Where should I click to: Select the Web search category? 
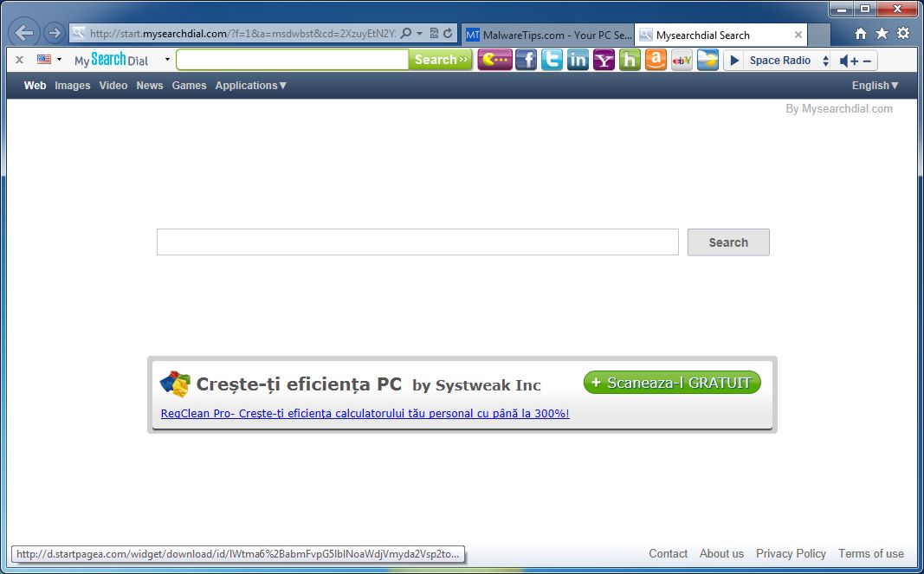(x=35, y=86)
